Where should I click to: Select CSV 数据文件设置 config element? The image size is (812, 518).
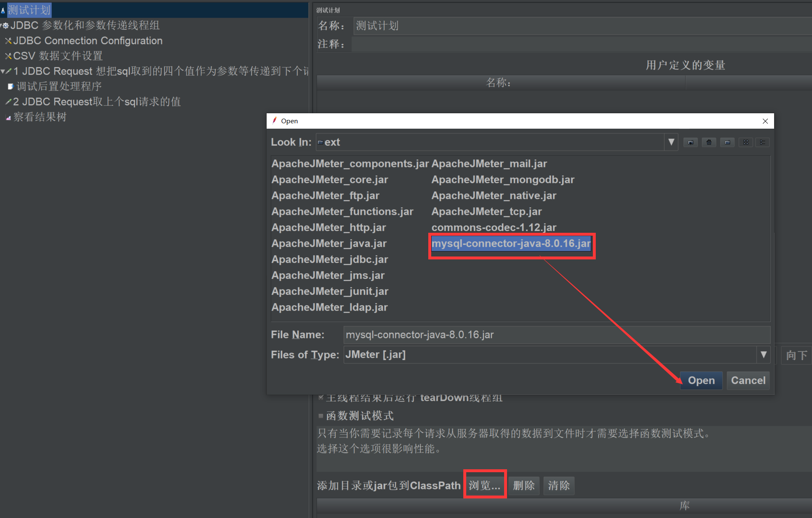click(57, 56)
